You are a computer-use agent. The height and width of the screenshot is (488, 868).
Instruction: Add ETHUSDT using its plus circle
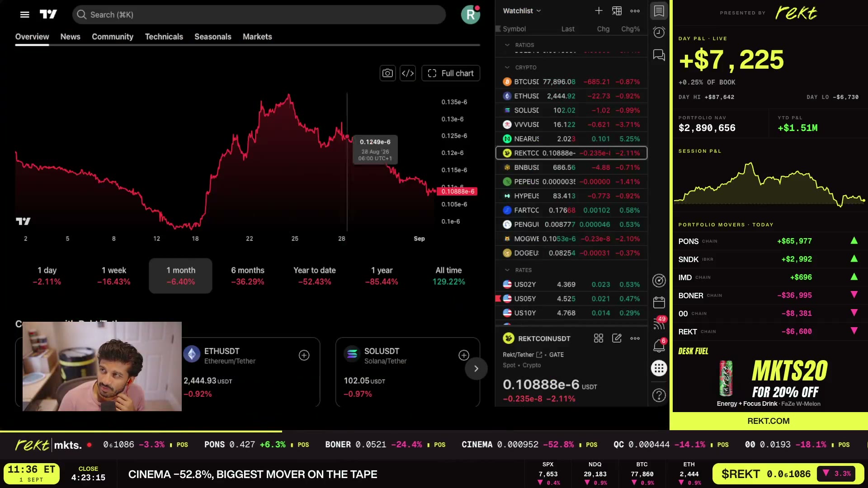[x=304, y=356]
